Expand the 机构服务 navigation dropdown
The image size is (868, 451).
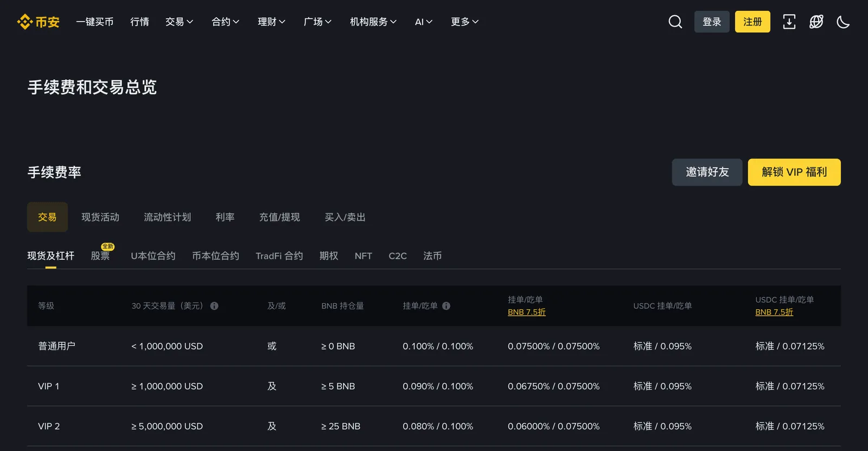pos(373,22)
